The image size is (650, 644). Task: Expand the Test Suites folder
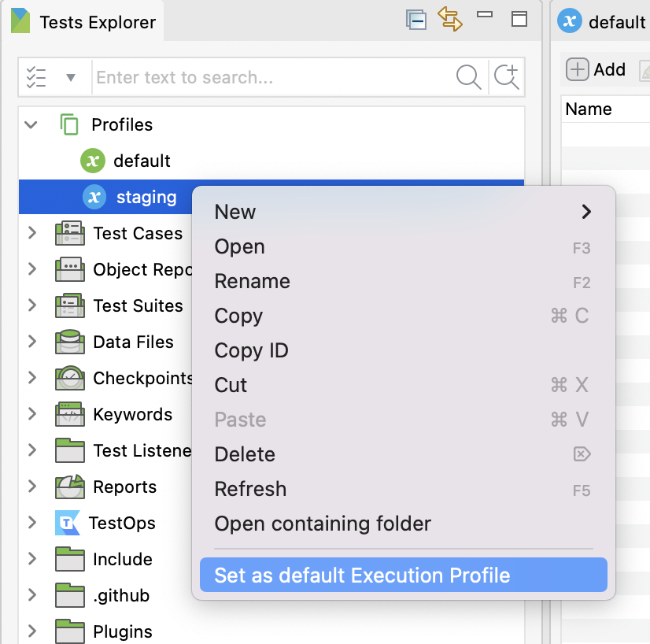click(x=32, y=305)
